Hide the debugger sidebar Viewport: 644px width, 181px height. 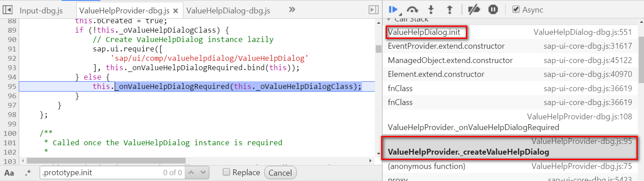click(374, 9)
